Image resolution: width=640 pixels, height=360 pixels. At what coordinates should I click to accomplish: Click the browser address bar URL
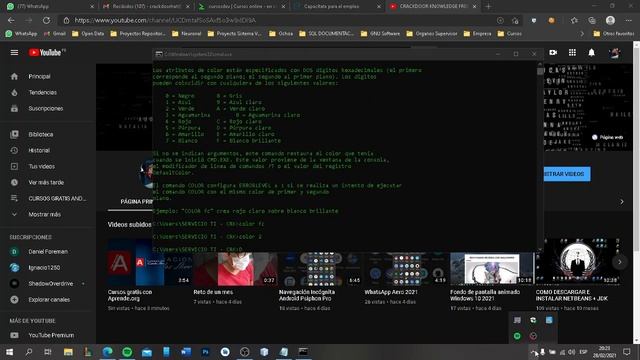click(x=165, y=20)
